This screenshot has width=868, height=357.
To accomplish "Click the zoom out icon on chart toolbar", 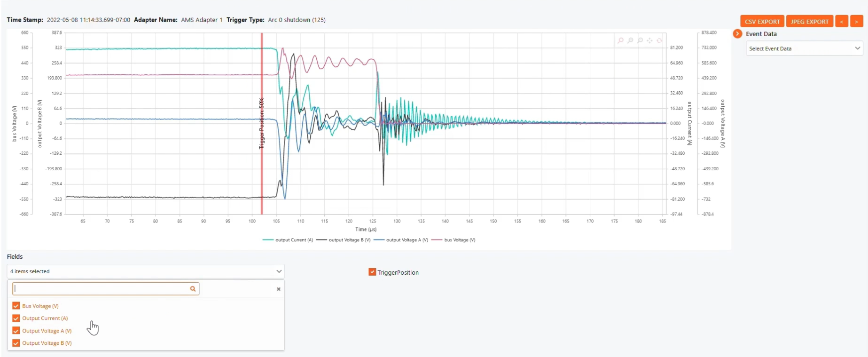I will tap(640, 41).
